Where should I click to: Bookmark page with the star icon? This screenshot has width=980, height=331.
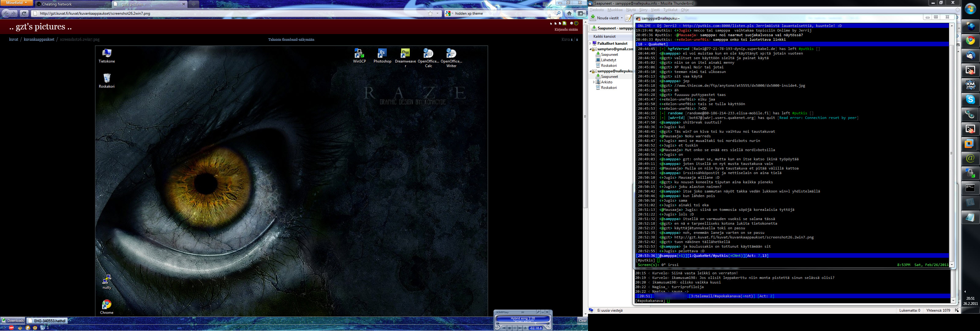coord(430,13)
